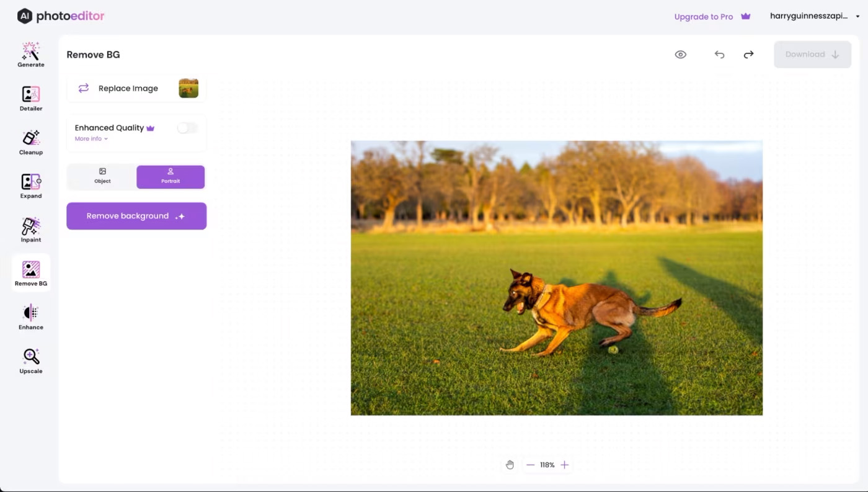The image size is (868, 492).
Task: Select the Expand tool
Action: (x=30, y=186)
